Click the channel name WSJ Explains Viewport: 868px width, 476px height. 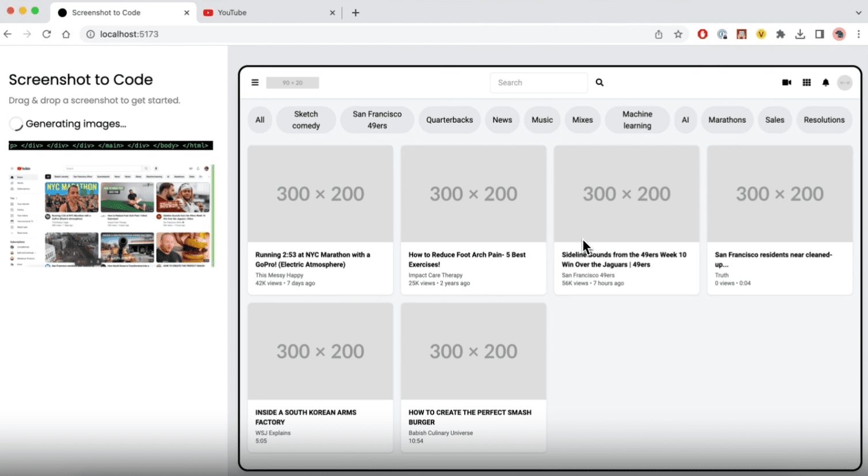point(273,433)
